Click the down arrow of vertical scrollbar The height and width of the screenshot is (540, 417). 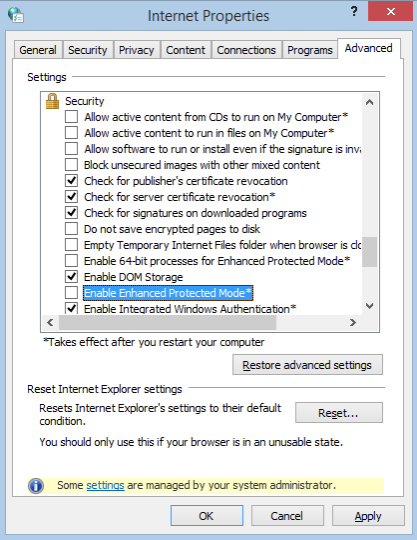coord(369,305)
